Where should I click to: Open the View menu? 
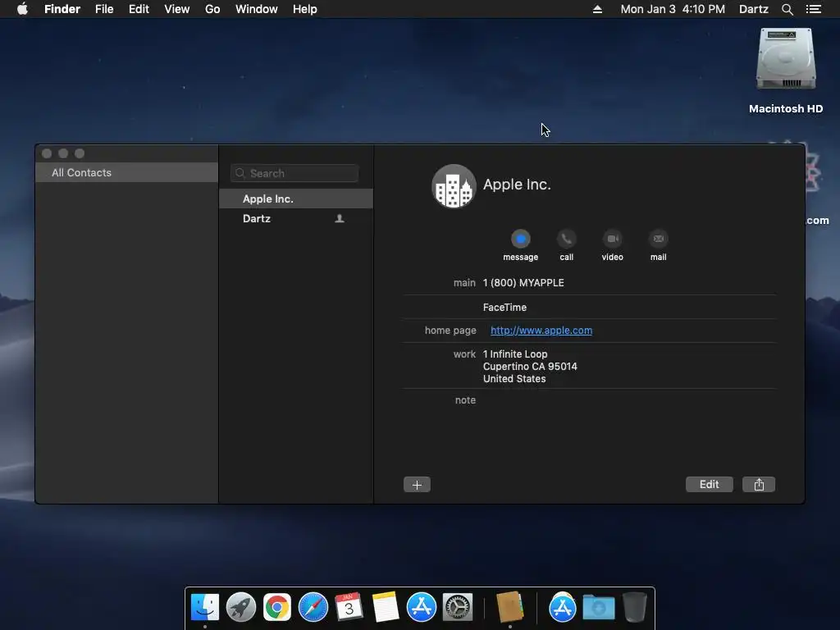coord(177,9)
